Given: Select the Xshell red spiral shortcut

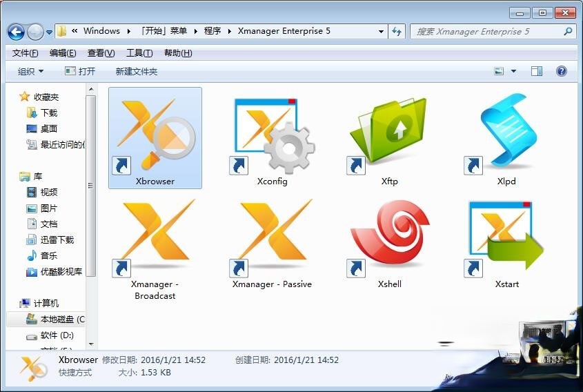Looking at the screenshot, I should point(389,244).
